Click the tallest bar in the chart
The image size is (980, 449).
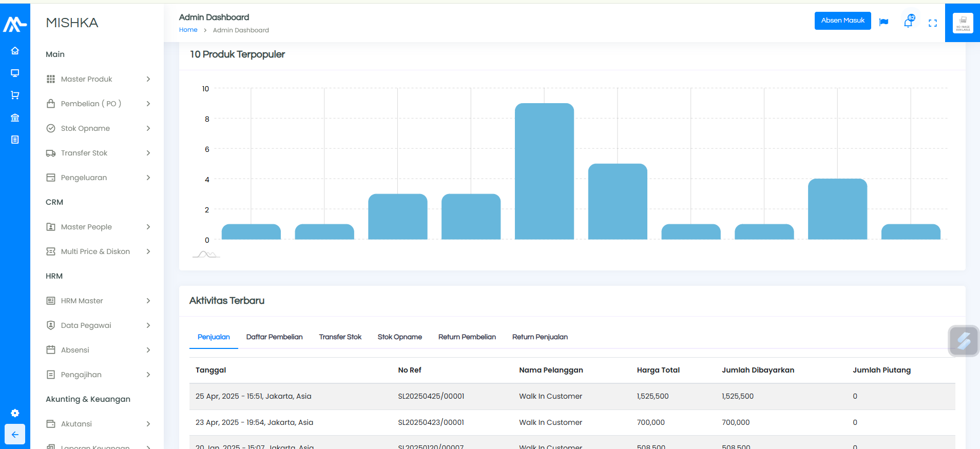[544, 171]
